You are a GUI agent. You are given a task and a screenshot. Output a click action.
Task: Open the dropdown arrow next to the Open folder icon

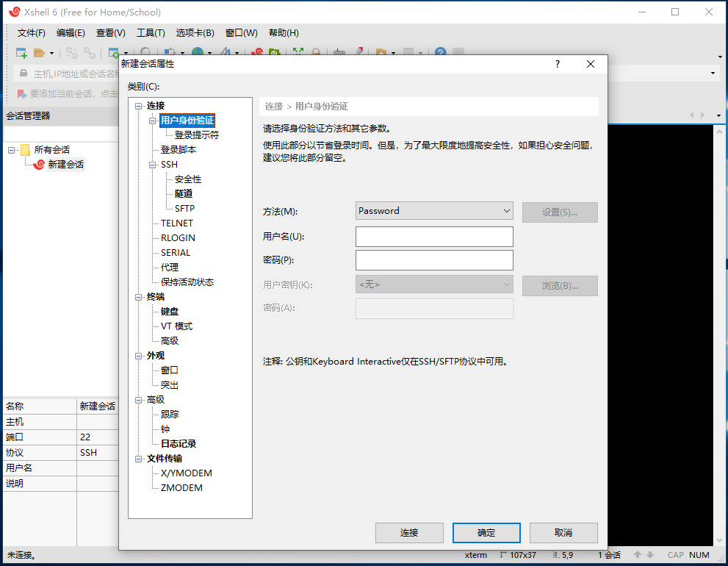click(x=51, y=54)
